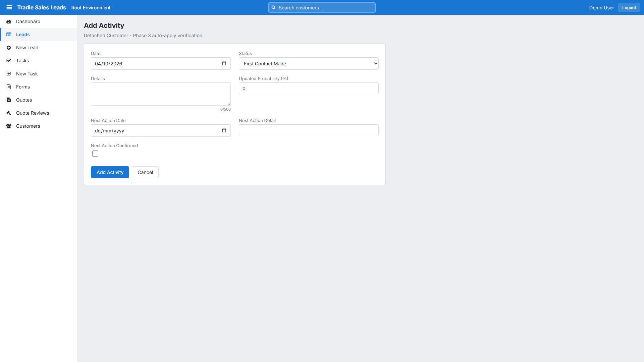This screenshot has width=644, height=362.
Task: Click the Next Action Detail input
Action: pos(309,130)
